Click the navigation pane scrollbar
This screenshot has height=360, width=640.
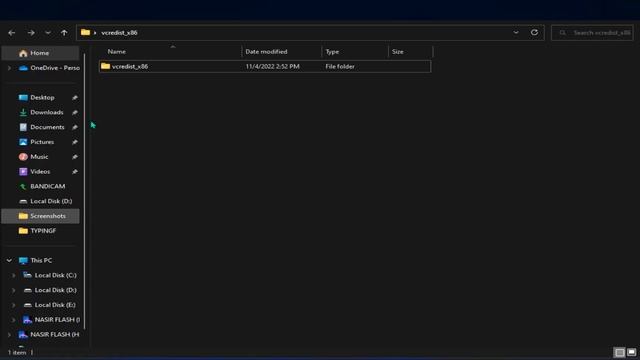point(84,192)
